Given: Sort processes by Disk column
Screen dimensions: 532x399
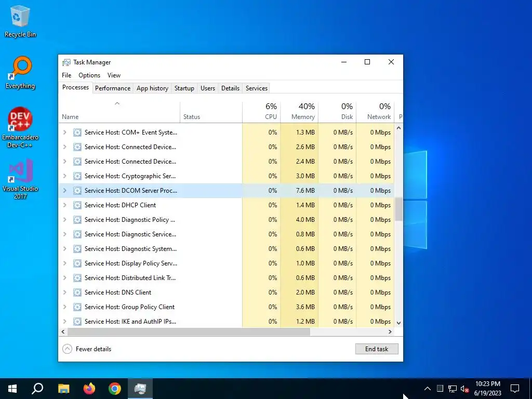Looking at the screenshot, I should (x=337, y=112).
